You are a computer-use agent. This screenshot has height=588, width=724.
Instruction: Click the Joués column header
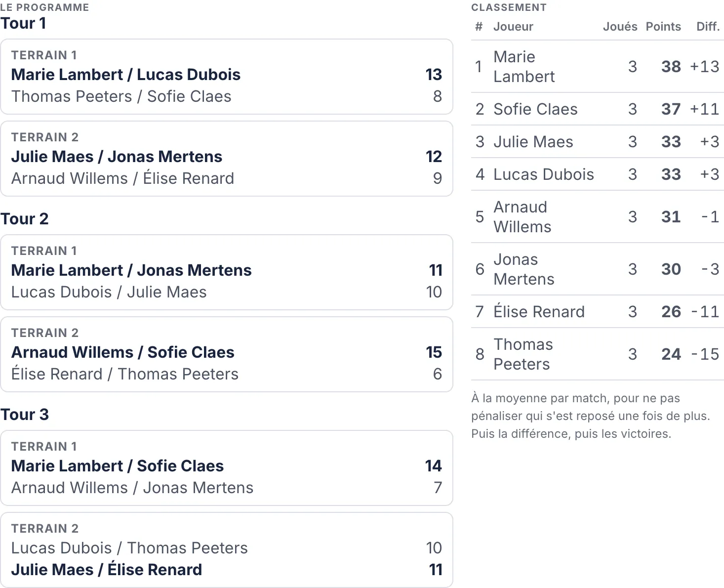[x=620, y=27]
